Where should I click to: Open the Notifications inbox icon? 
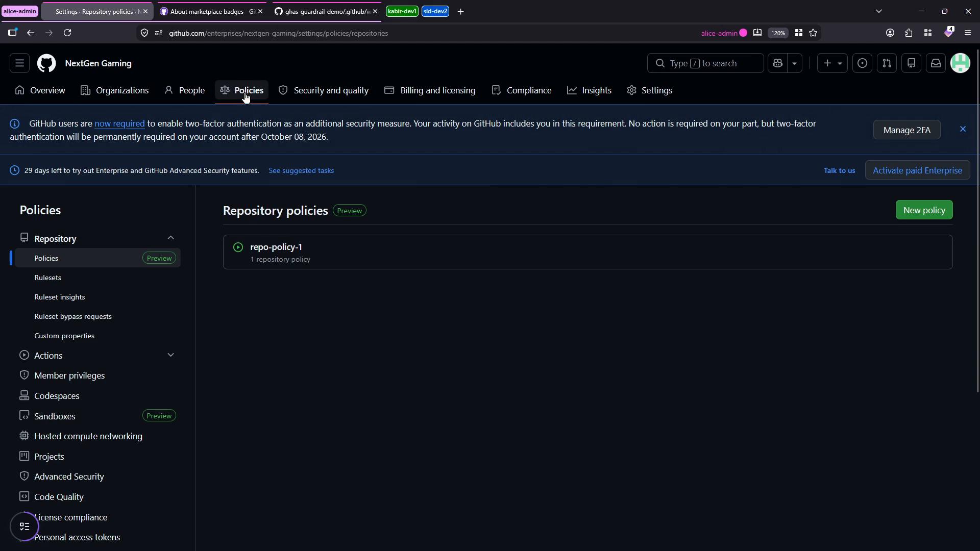pos(936,63)
